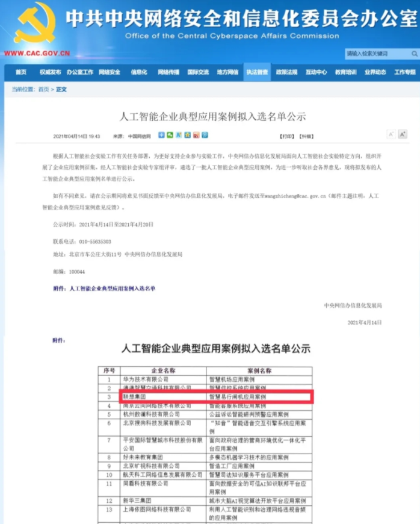Click the address line 北京市车公庄大街11号
The width and height of the screenshot is (420, 524).
click(96, 254)
